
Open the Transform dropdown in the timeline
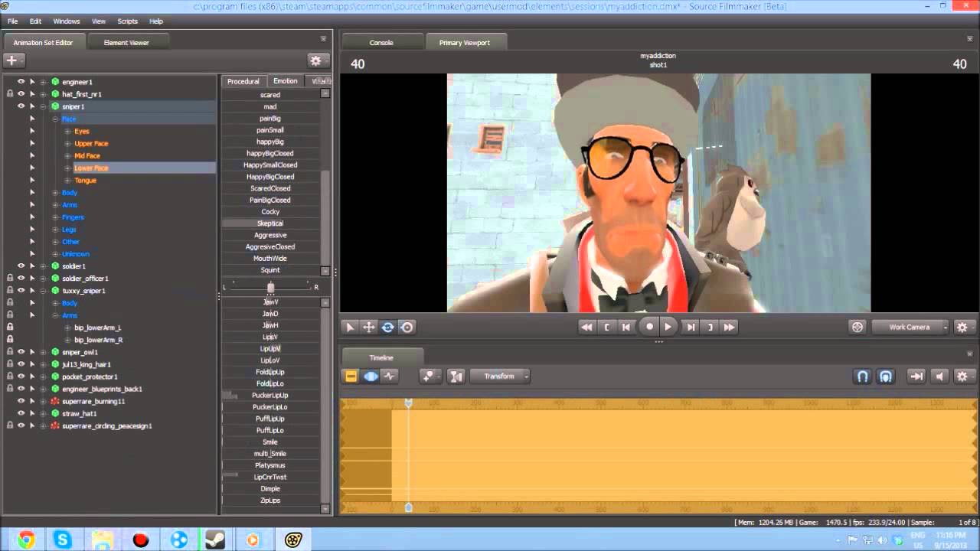click(500, 376)
